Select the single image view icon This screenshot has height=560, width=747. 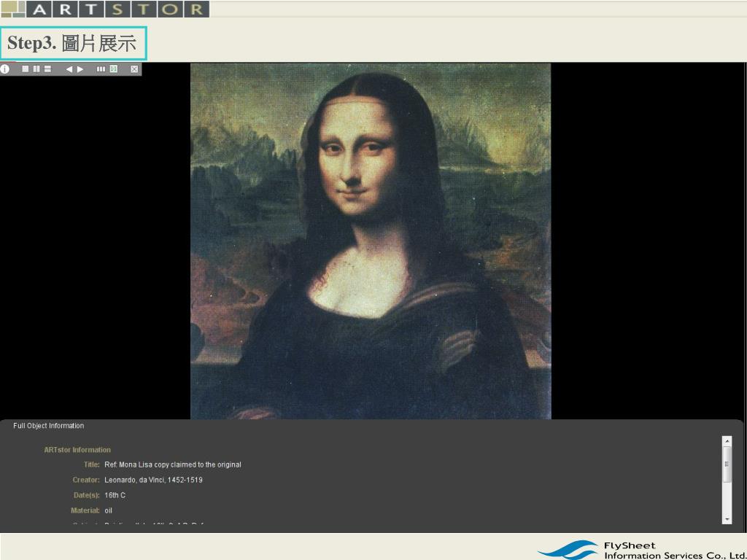point(26,69)
